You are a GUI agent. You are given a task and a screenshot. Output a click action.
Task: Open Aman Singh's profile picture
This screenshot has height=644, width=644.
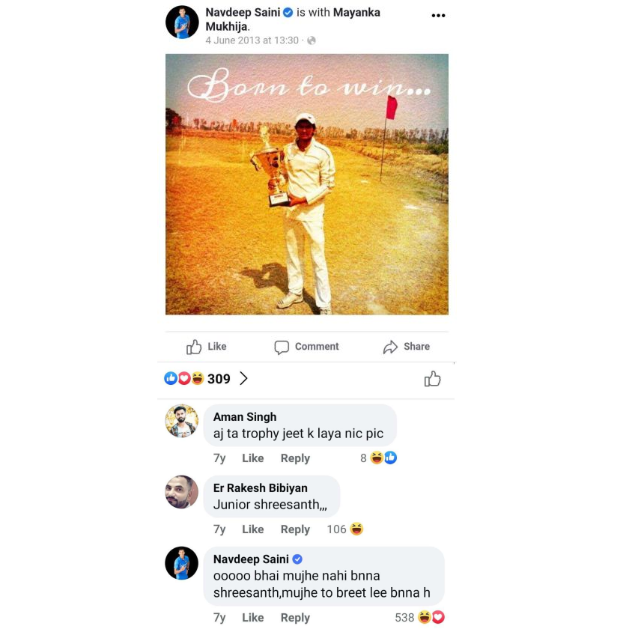(x=181, y=421)
